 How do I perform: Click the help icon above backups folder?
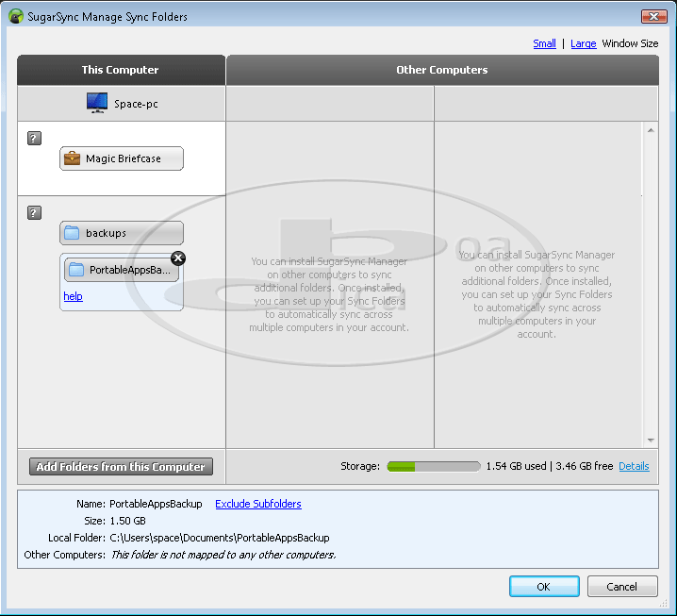34,212
